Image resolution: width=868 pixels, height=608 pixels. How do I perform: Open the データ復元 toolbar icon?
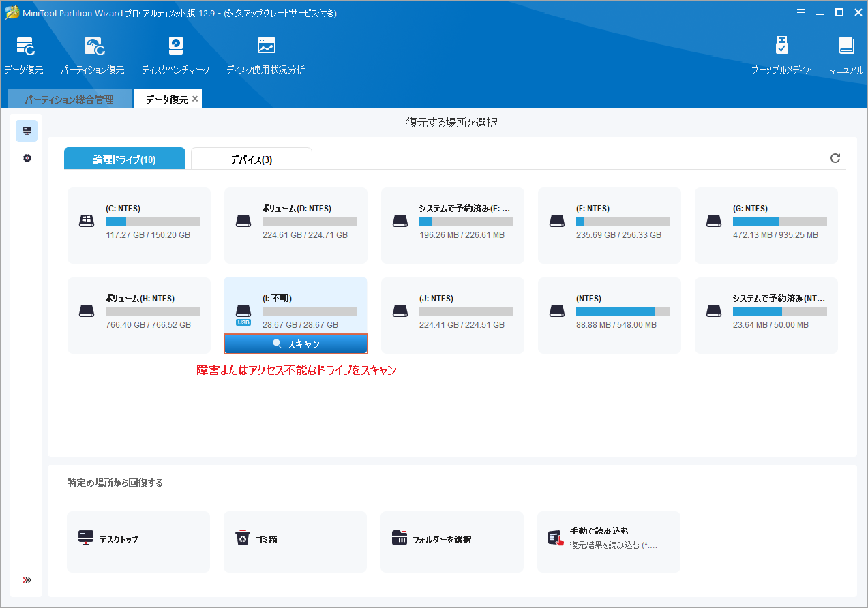[x=25, y=46]
